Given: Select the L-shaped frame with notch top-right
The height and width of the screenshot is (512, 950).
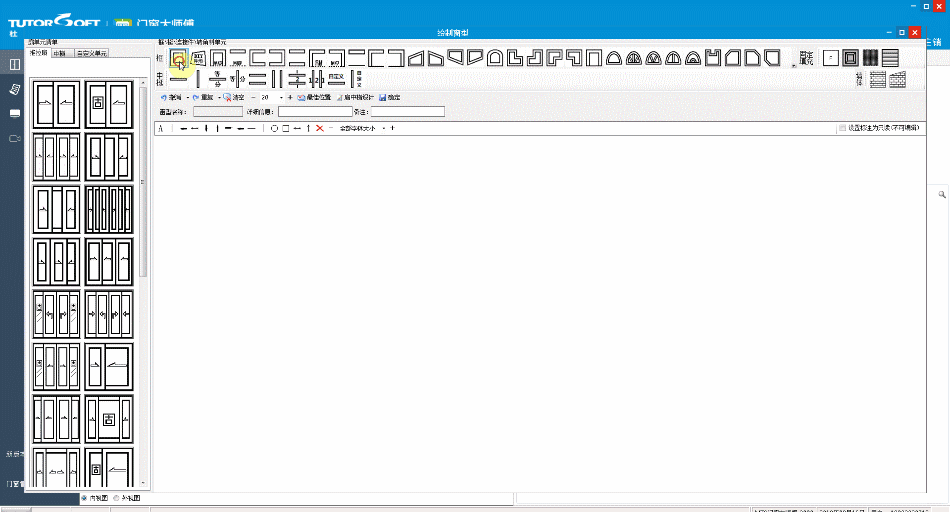Looking at the screenshot, I should [514, 58].
